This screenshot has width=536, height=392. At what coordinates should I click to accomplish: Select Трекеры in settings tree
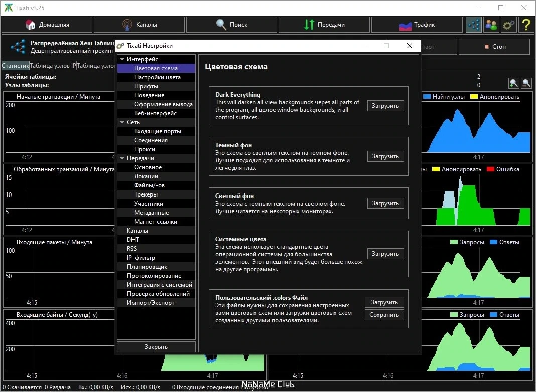pyautogui.click(x=156, y=194)
